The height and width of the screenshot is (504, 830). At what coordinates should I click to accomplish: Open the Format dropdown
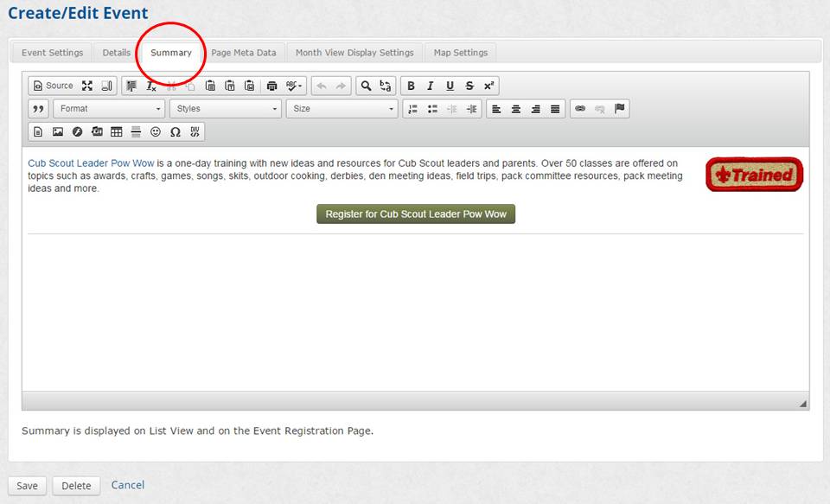pos(109,109)
